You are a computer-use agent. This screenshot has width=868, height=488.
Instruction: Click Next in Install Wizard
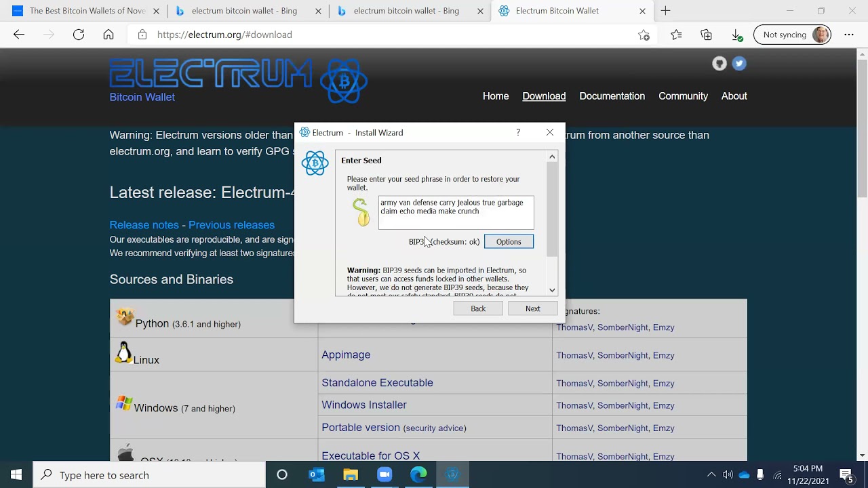pos(533,308)
